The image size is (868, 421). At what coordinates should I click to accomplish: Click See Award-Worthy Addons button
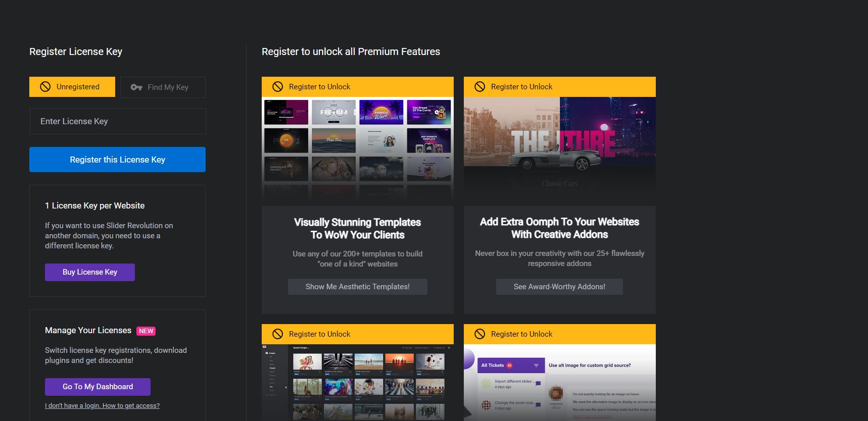click(x=559, y=287)
